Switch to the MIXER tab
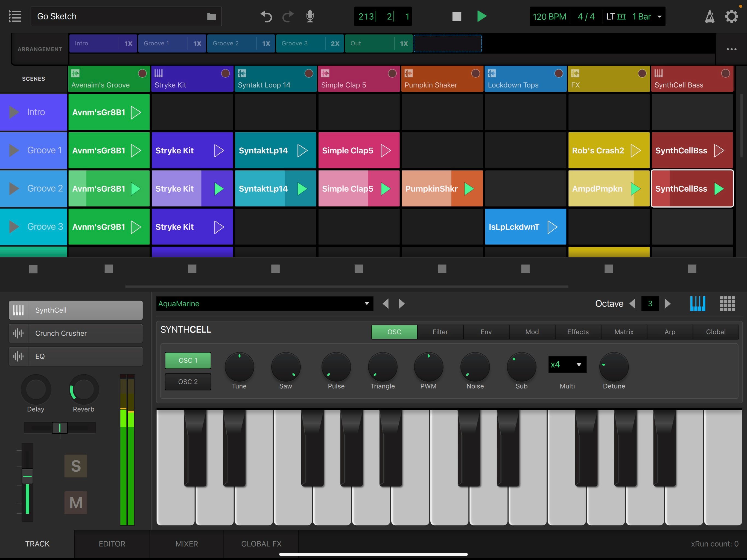This screenshot has width=747, height=560. 186,544
